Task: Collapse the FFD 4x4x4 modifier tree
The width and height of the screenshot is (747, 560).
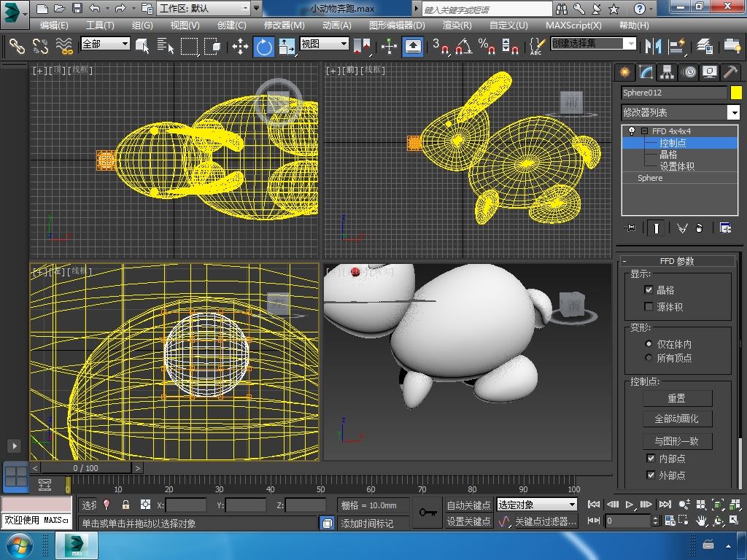Action: click(x=644, y=131)
